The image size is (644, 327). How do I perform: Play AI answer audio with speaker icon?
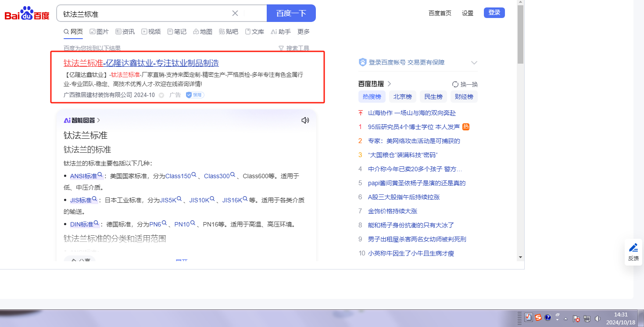[x=305, y=120]
